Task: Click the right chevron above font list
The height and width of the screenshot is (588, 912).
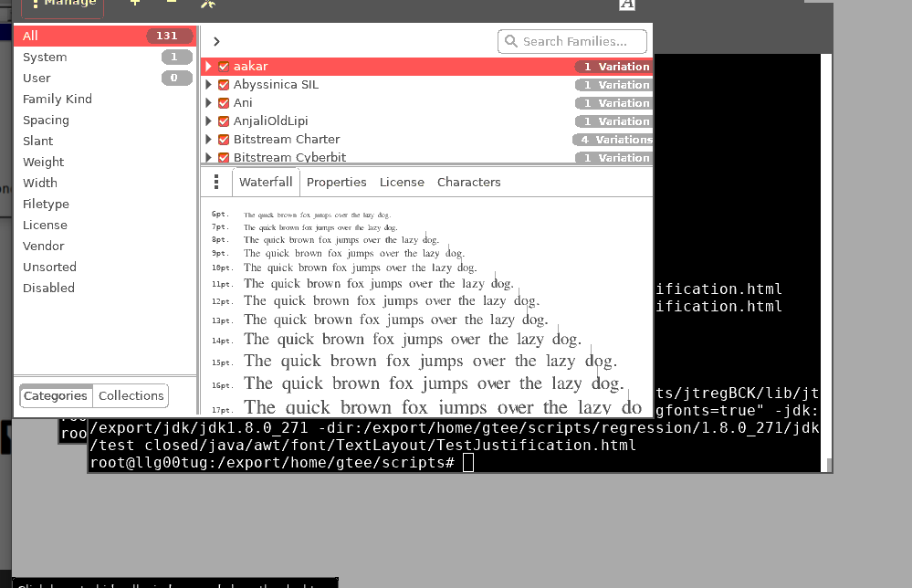Action: [x=216, y=41]
